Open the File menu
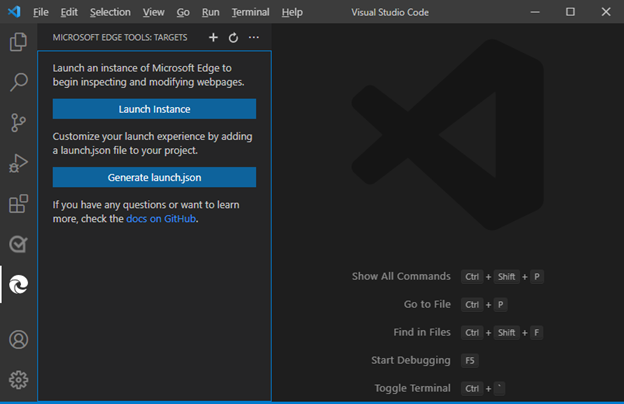624x404 pixels. pos(40,12)
